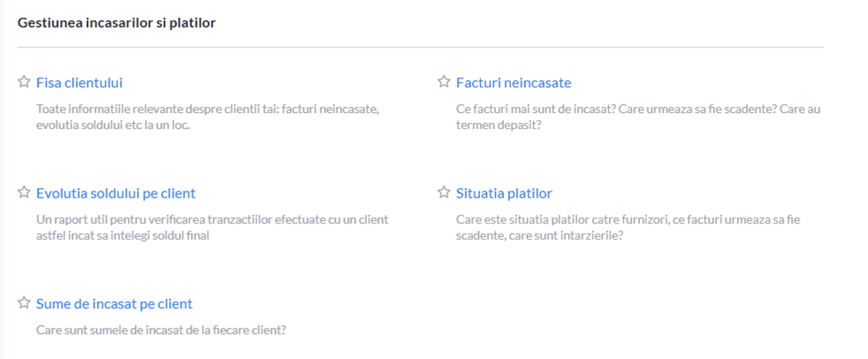This screenshot has height=359, width=868.
Task: Click the Situatia platilor description text
Action: click(x=629, y=227)
